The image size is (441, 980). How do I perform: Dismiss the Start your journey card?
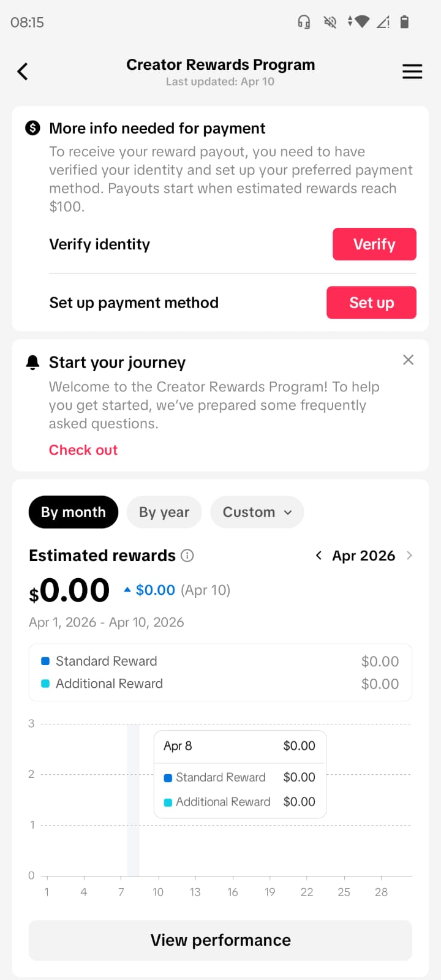pos(409,360)
